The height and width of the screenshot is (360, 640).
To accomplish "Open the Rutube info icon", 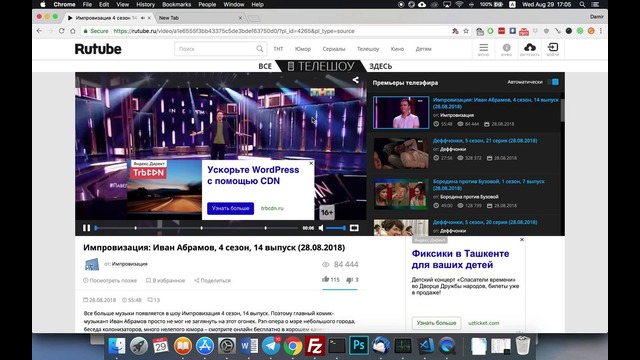I will 506,49.
